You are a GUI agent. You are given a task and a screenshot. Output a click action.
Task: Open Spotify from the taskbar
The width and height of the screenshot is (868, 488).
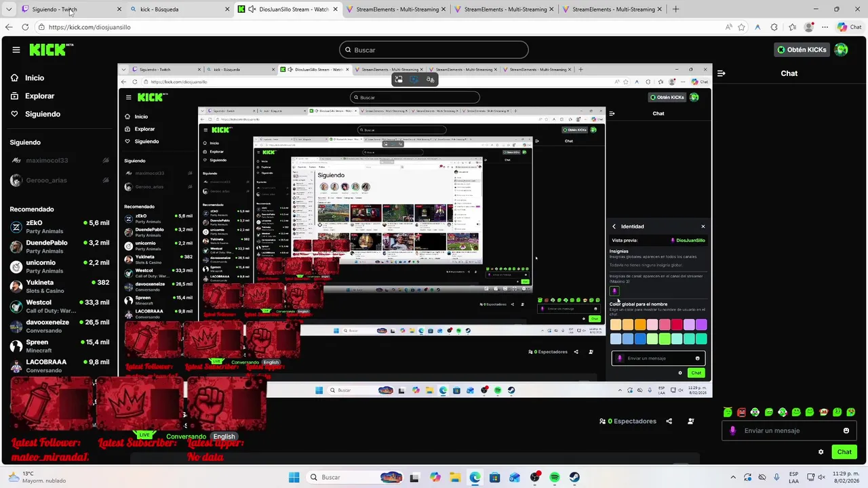pyautogui.click(x=555, y=477)
